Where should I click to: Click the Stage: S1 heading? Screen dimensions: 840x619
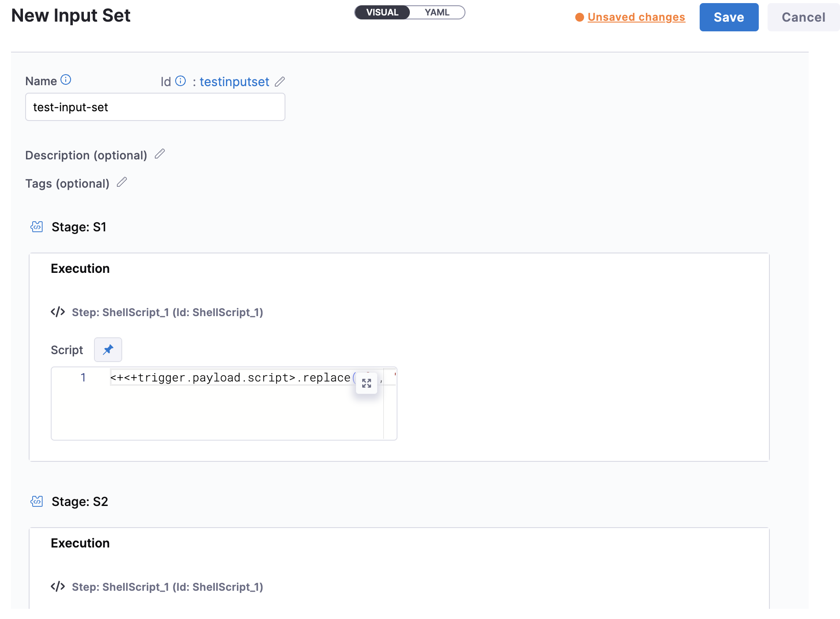[79, 227]
